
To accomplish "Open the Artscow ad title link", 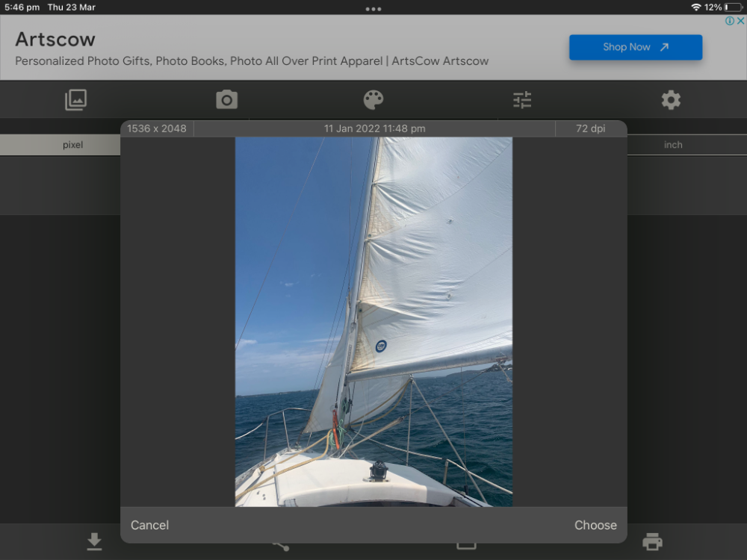I will (x=55, y=39).
